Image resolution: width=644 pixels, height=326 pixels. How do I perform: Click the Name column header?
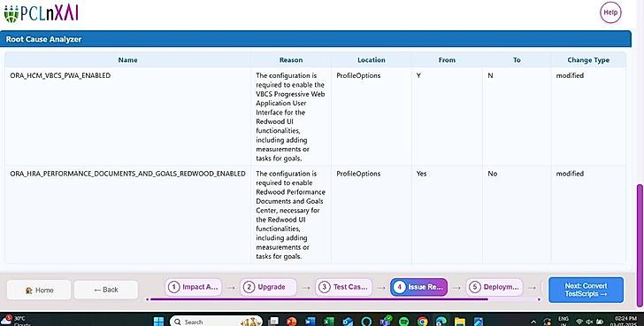127,60
